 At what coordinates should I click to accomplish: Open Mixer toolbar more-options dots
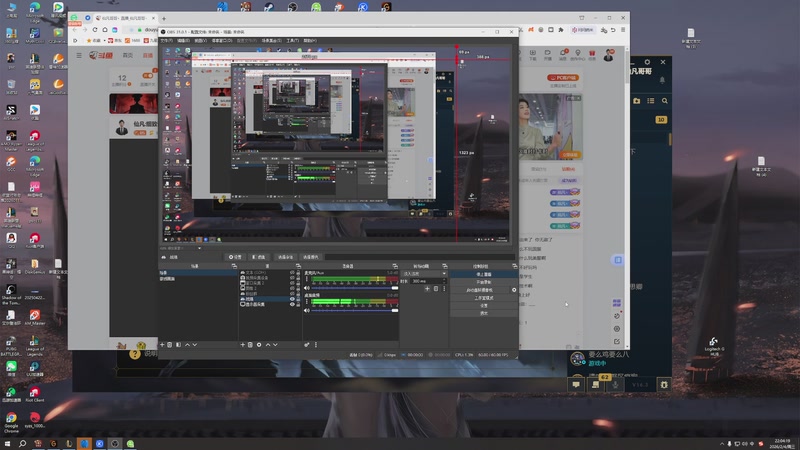point(316,345)
